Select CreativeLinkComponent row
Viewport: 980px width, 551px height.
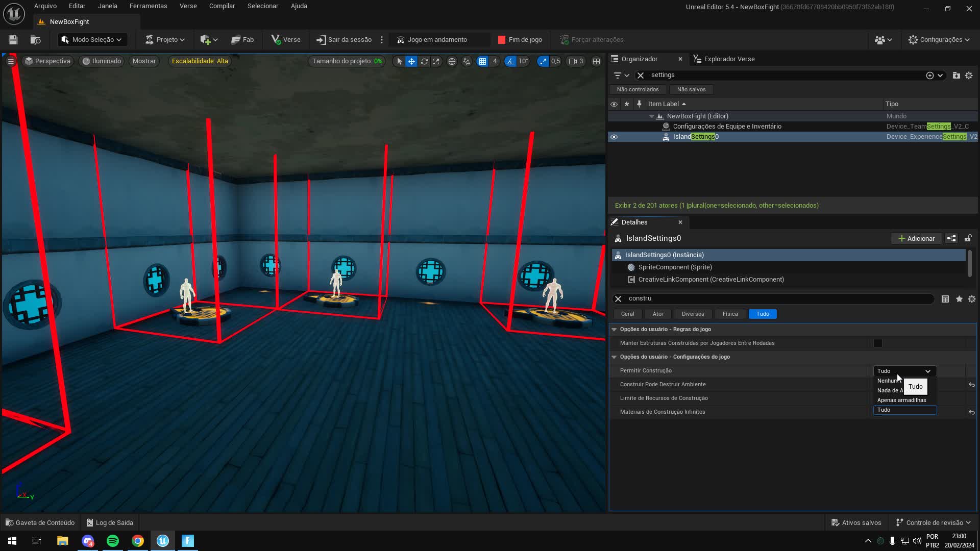click(x=789, y=280)
